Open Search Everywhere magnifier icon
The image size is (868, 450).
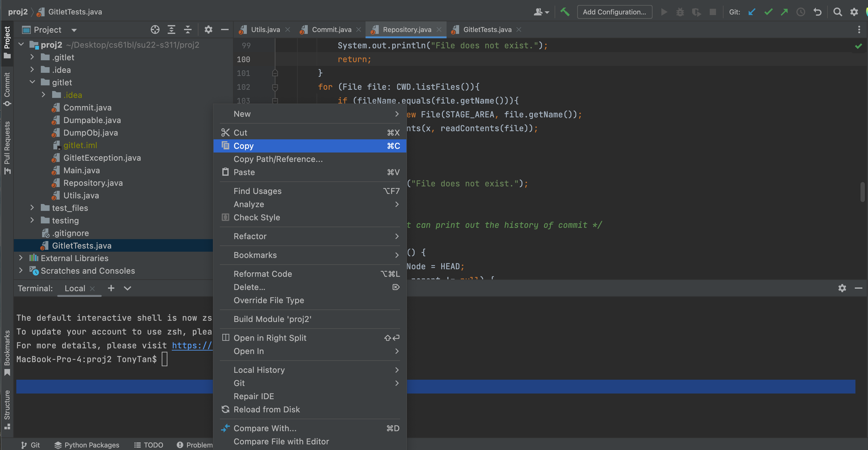(837, 12)
